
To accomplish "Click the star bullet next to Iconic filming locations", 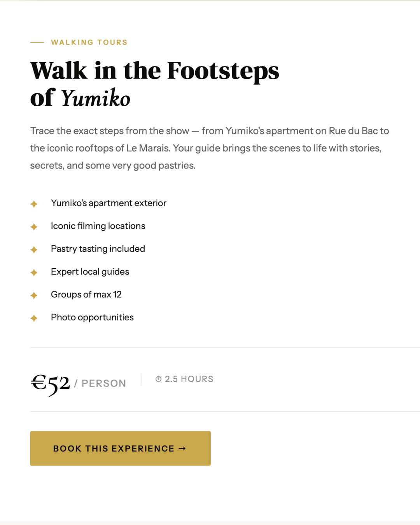I will pyautogui.click(x=34, y=227).
